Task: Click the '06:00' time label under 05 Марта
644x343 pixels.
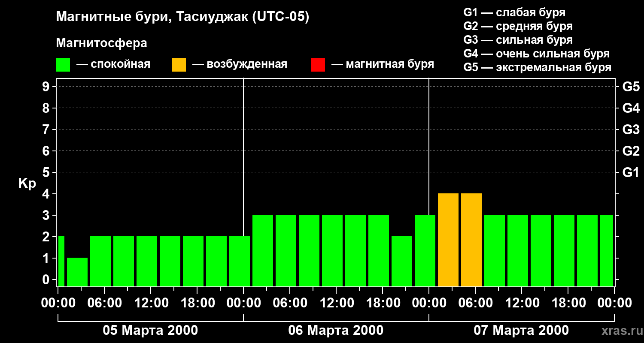Action: click(x=104, y=303)
